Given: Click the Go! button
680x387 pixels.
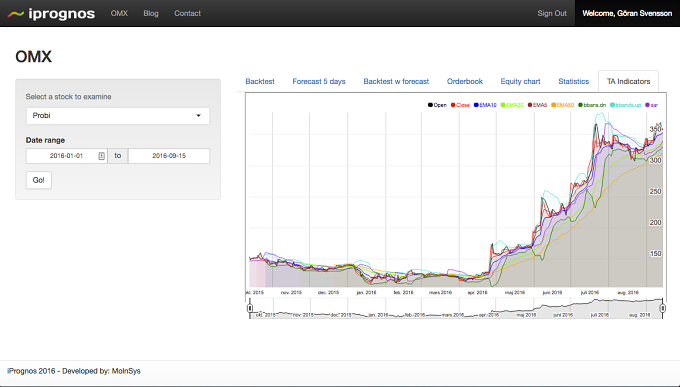Looking at the screenshot, I should pos(39,180).
